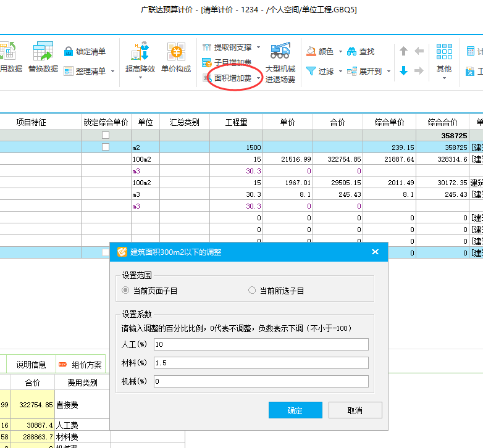Screen dimensions: 483x448
Task: Click the 取消 button
Action: click(355, 410)
